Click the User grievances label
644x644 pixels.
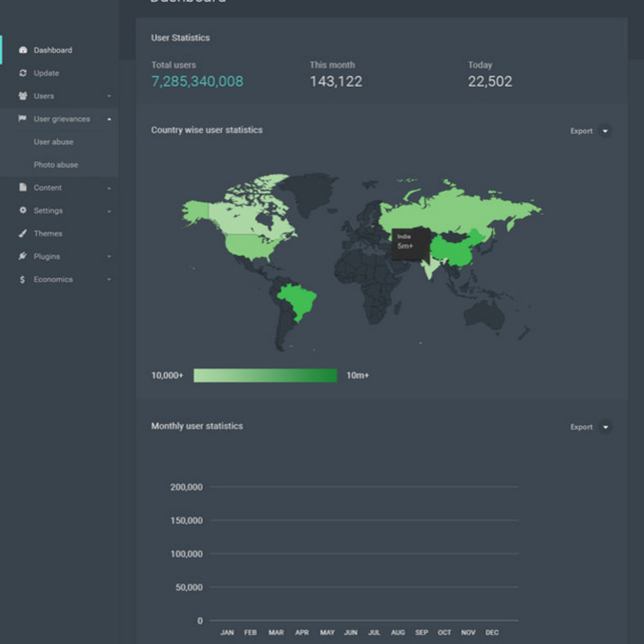tap(62, 119)
